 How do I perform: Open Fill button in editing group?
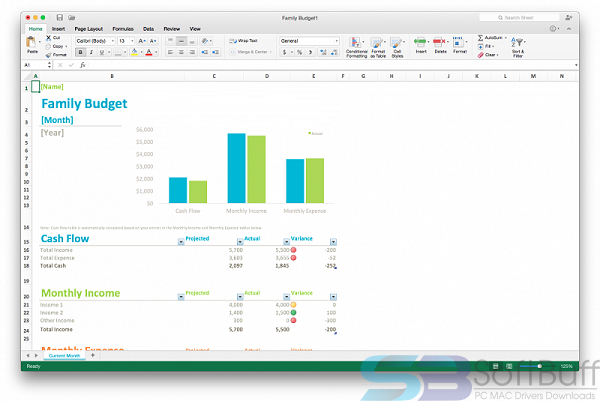[486, 46]
